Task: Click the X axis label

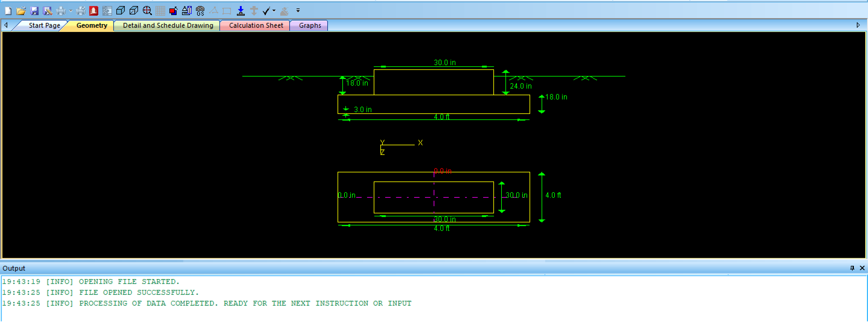Action: point(420,143)
